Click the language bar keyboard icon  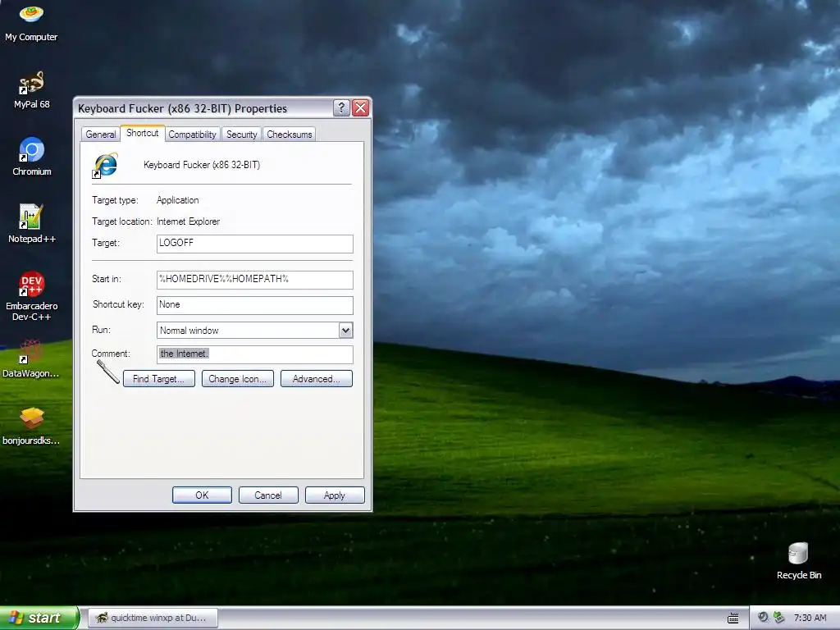[x=733, y=619]
